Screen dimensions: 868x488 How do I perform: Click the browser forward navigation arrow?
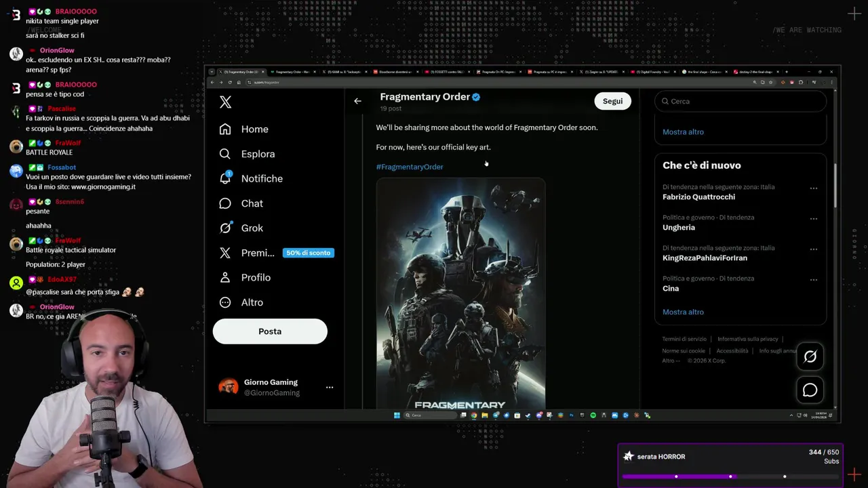(221, 82)
